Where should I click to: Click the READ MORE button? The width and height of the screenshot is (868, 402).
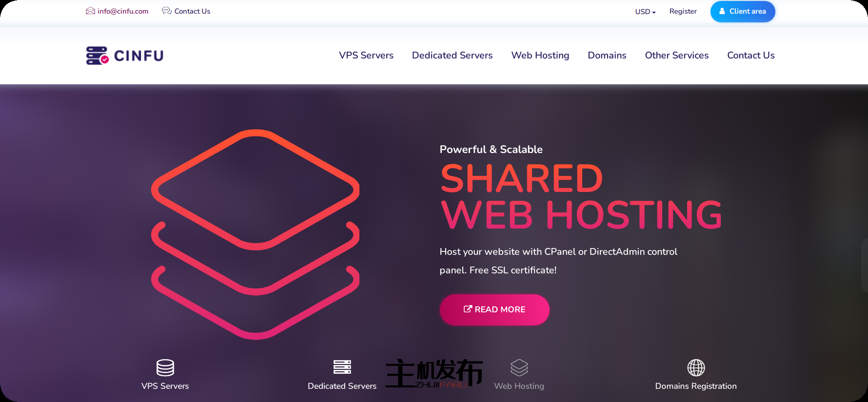494,309
